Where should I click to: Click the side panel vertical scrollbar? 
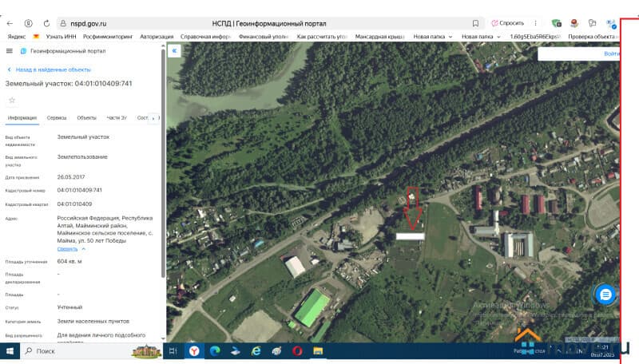[x=163, y=163]
